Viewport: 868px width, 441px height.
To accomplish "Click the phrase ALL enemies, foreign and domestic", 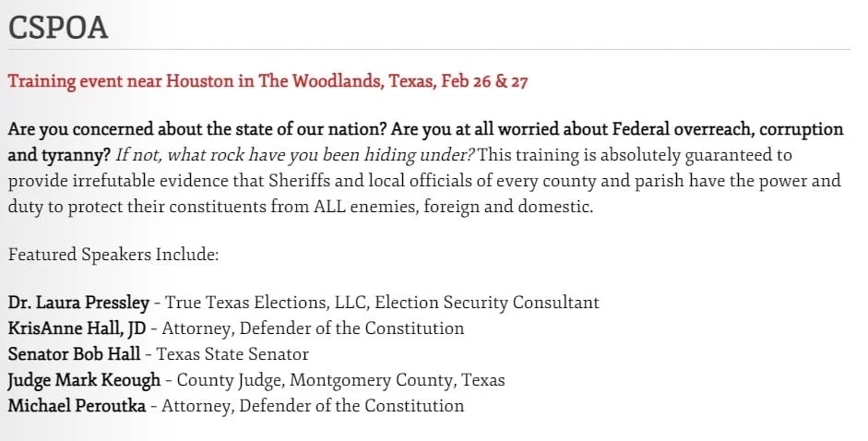I will [452, 207].
